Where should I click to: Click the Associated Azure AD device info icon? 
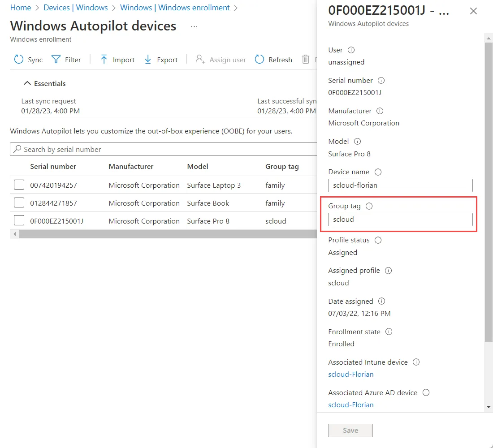[x=426, y=392]
